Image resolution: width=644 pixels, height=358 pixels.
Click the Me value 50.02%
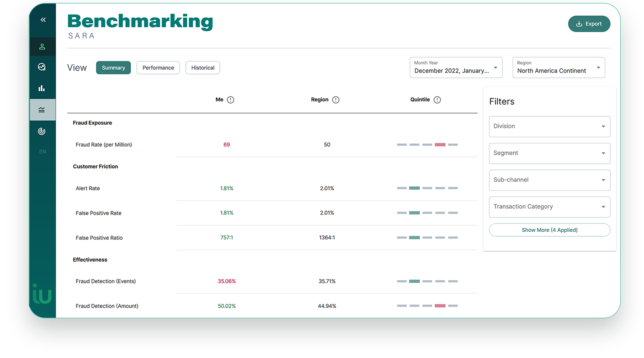coord(227,306)
